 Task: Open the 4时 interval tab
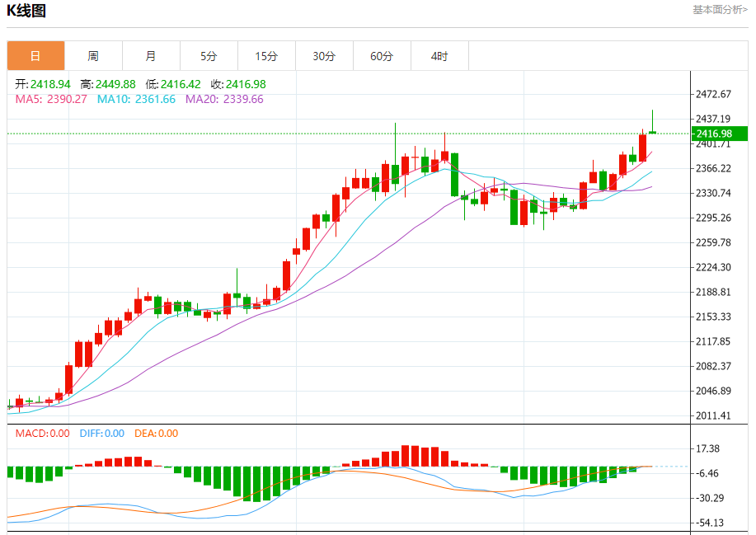click(439, 56)
